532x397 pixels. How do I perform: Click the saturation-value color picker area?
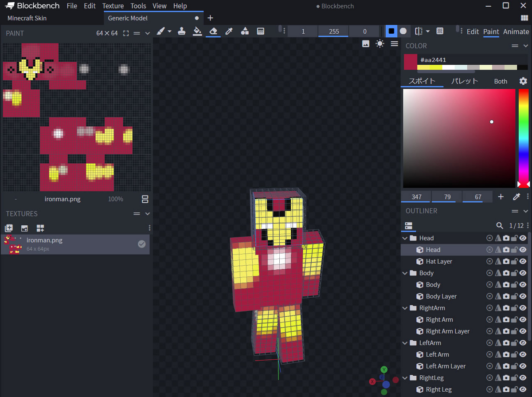click(459, 138)
